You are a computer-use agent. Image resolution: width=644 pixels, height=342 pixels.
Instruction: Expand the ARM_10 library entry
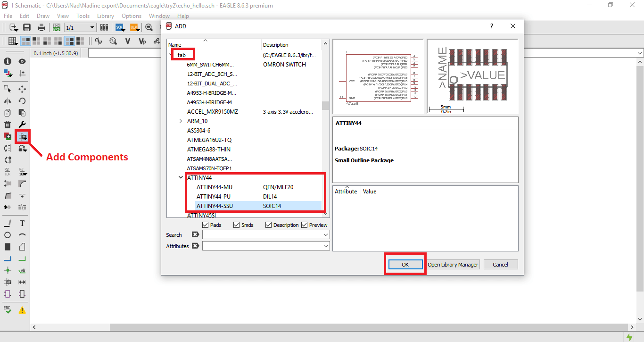tap(181, 121)
